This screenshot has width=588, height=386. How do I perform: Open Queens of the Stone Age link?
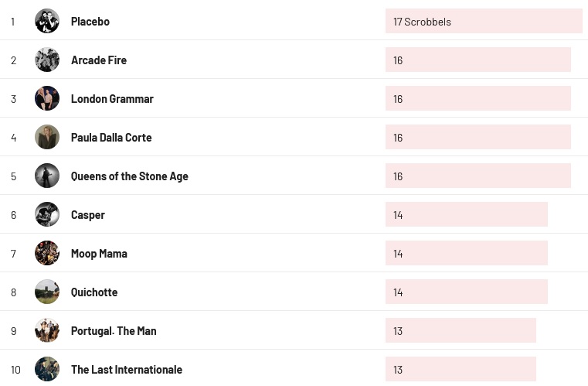[x=130, y=176]
